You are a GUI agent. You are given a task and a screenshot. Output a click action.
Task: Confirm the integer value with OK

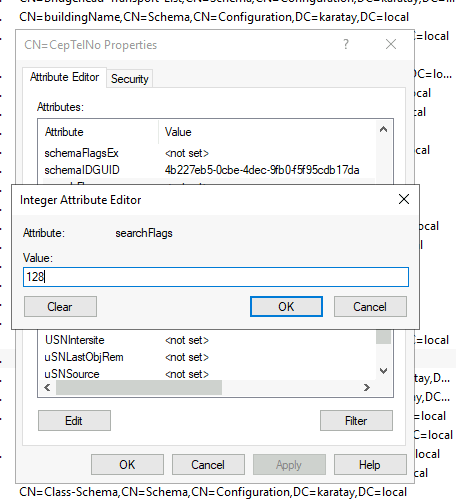[286, 307]
